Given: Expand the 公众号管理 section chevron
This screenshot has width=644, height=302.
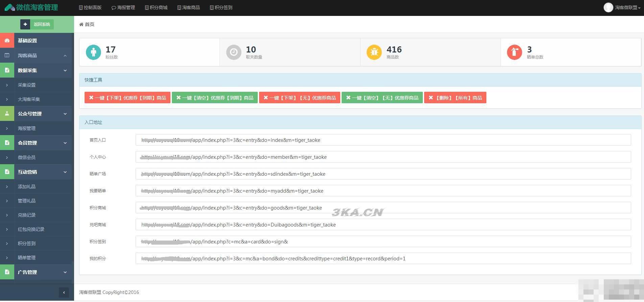Looking at the screenshot, I should [65, 114].
